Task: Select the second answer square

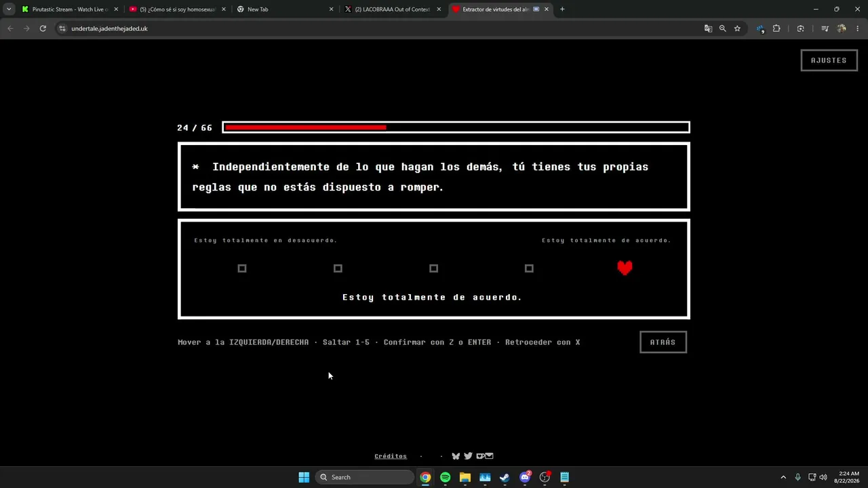Action: tap(338, 268)
